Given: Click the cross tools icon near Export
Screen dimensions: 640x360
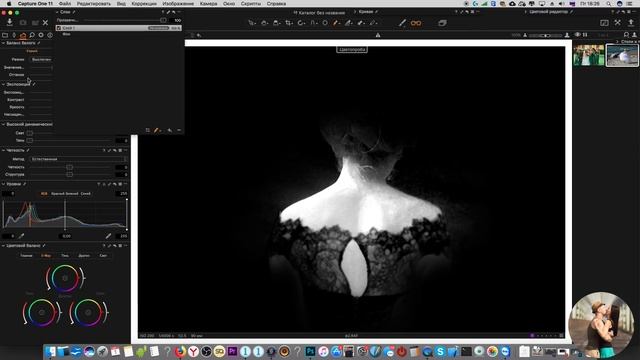Looking at the screenshot, I should point(617,23).
